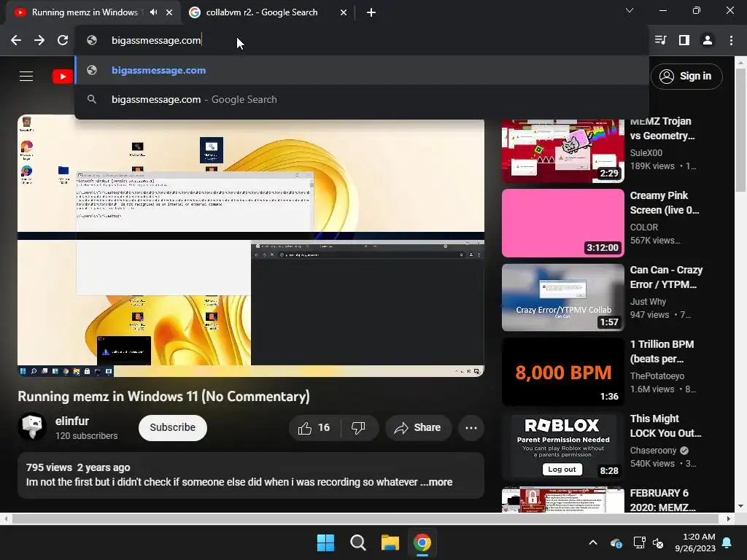The image size is (747, 560).
Task: Open 'MEMZ Trojan vs Geometry' video thumbnail
Action: pyautogui.click(x=562, y=151)
